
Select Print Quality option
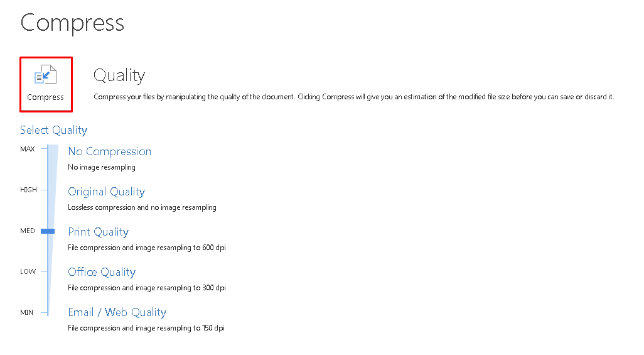point(98,232)
